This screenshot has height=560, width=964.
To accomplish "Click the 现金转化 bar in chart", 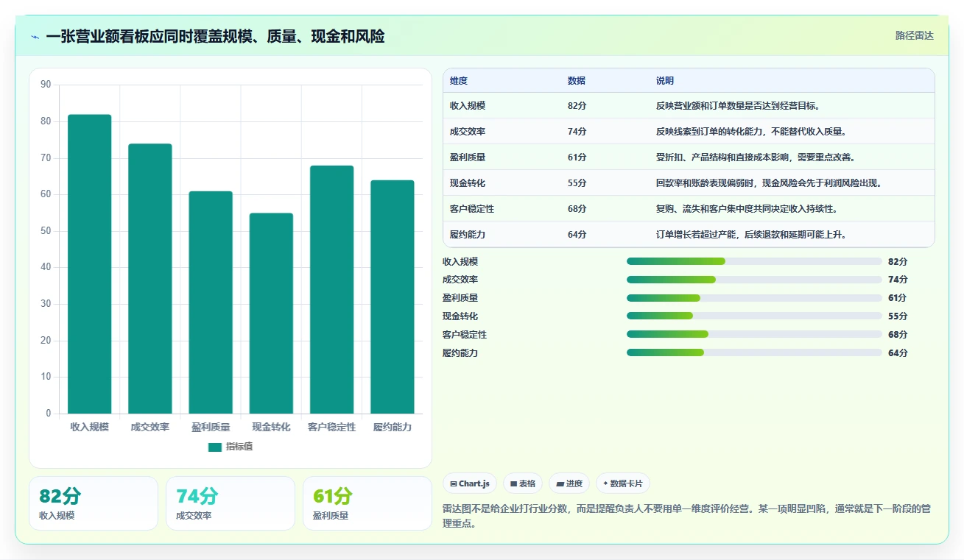I will pos(271,313).
